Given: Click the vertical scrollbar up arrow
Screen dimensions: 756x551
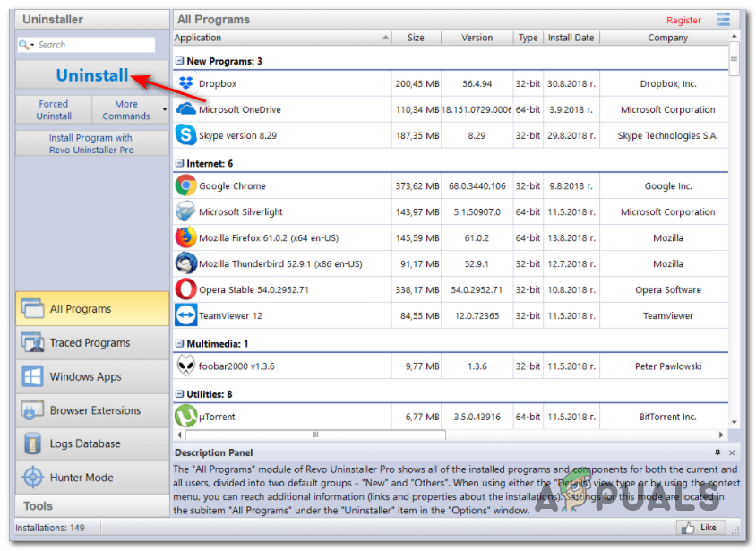Looking at the screenshot, I should 734,36.
